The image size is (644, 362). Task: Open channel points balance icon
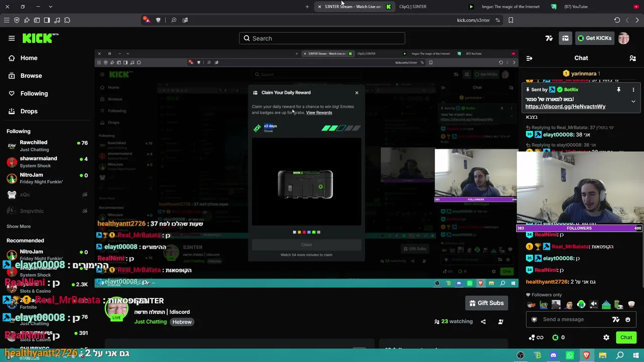pyautogui.click(x=536, y=338)
